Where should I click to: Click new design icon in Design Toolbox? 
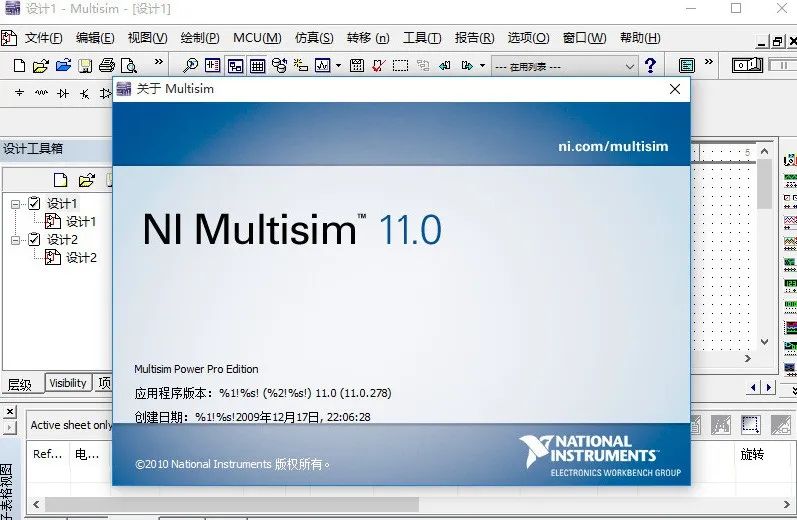pos(60,180)
